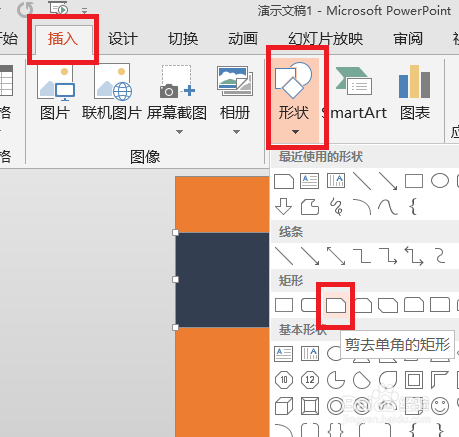Click the redo arrow in quick access toolbar
The width and height of the screenshot is (459, 437).
point(25,9)
